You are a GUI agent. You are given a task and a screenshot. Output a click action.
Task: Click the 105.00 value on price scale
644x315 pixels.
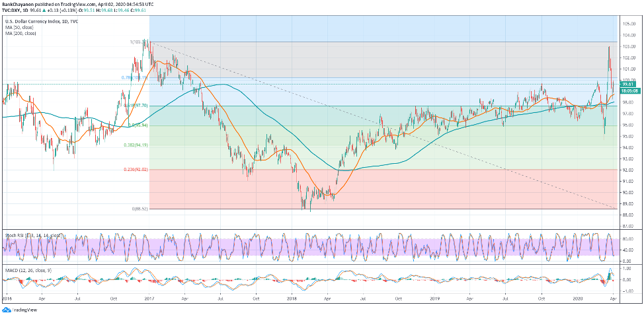click(627, 23)
